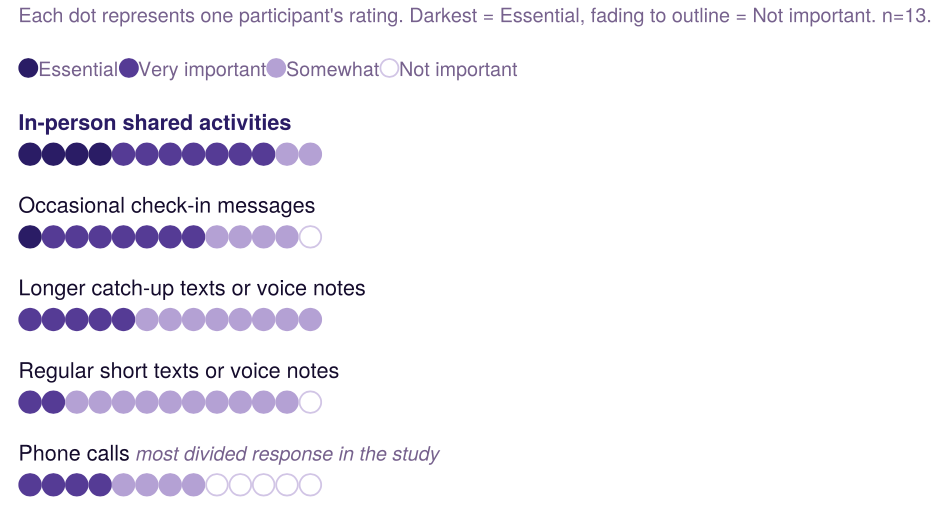Viewport: 942px width, 510px height.
Task: Select the In-person shared activities heading
Action: click(x=154, y=123)
